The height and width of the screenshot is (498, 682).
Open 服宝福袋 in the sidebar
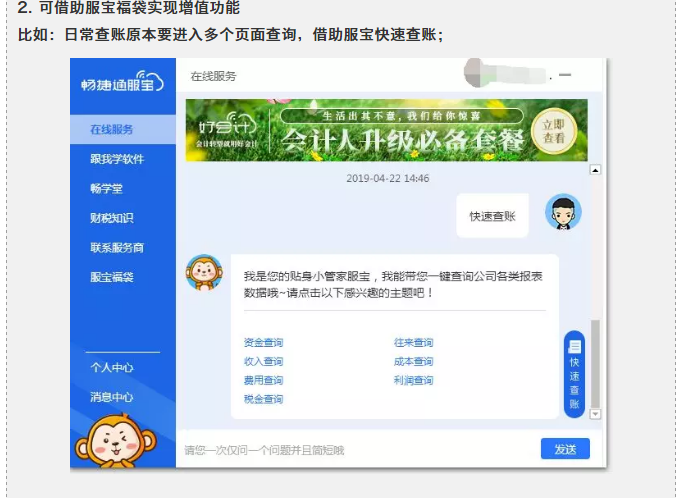[x=112, y=277]
